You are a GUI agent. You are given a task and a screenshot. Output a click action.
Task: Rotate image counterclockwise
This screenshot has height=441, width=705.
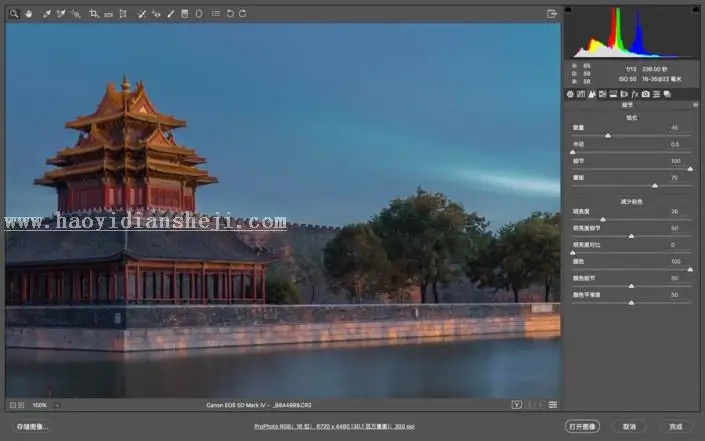(x=230, y=13)
